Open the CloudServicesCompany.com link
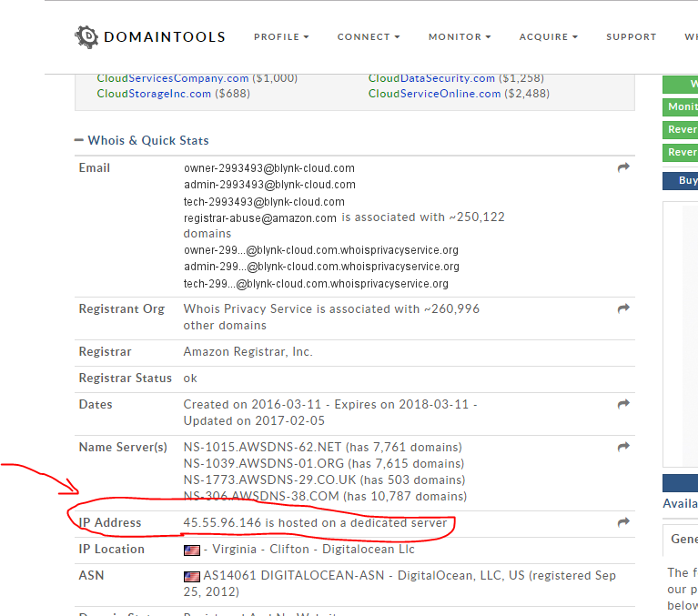Image resolution: width=698 pixels, height=616 pixels. pos(173,78)
